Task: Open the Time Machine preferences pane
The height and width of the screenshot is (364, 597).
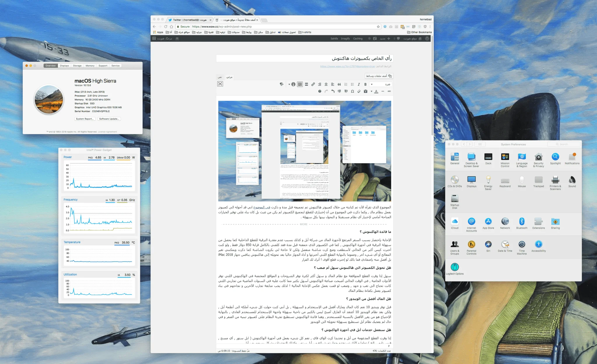Action: click(522, 247)
